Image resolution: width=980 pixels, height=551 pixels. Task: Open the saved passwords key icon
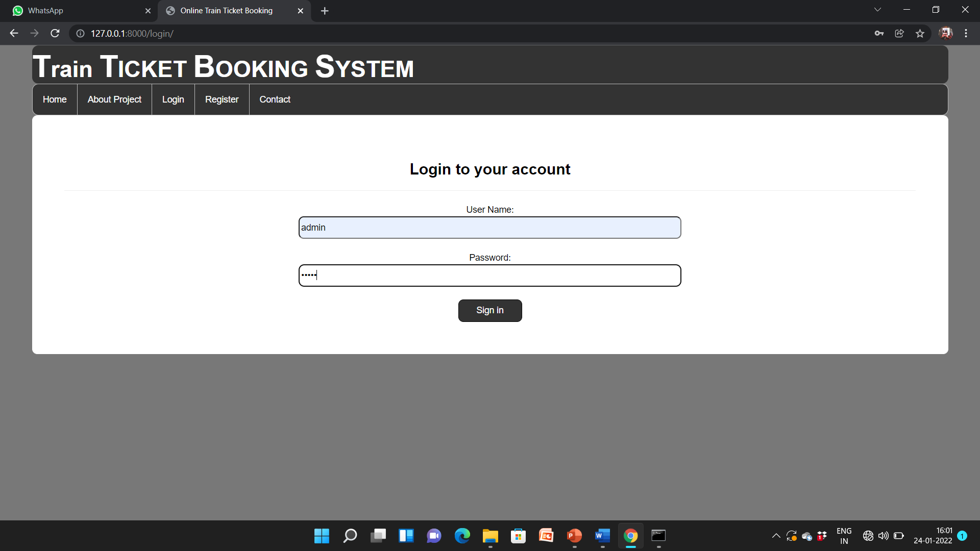click(x=879, y=33)
